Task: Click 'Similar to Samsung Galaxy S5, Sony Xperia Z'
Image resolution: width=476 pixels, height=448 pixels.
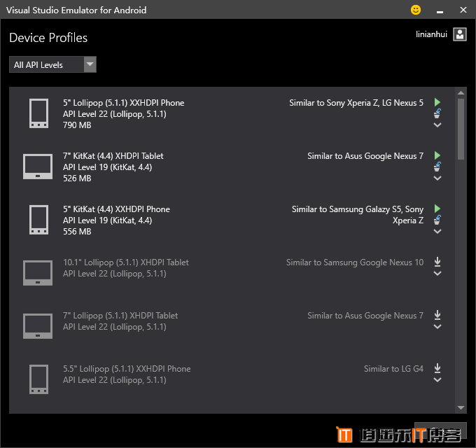Action: coord(358,215)
